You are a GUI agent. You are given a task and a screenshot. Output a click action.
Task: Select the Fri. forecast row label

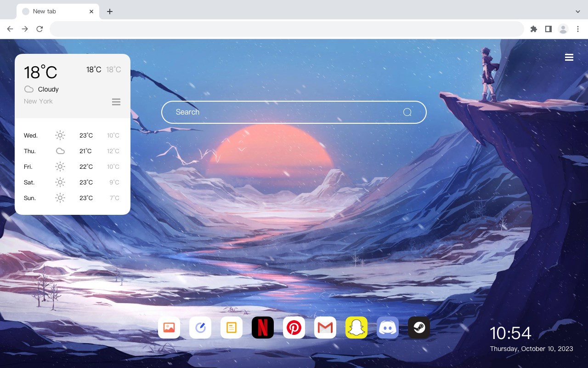(28, 167)
